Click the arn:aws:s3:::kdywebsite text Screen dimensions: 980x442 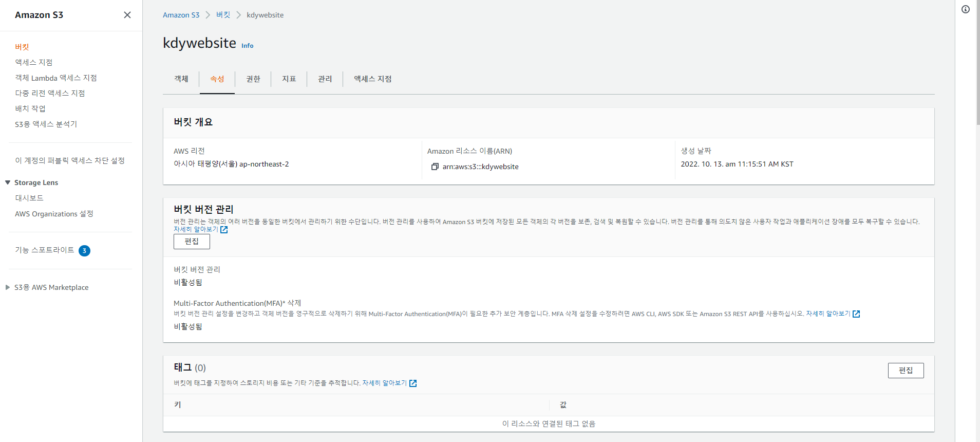(x=481, y=167)
